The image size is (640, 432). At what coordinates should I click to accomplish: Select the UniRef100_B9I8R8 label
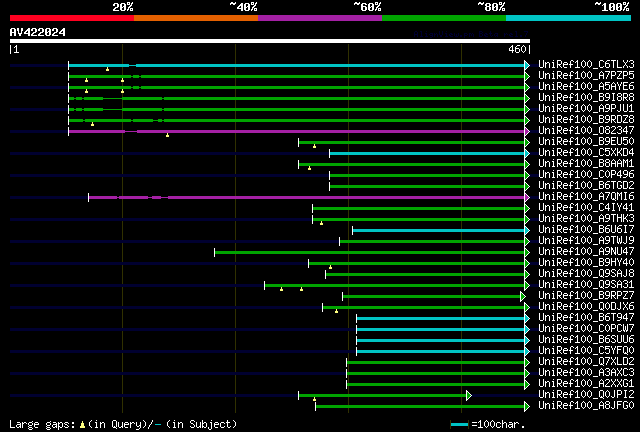[586, 98]
